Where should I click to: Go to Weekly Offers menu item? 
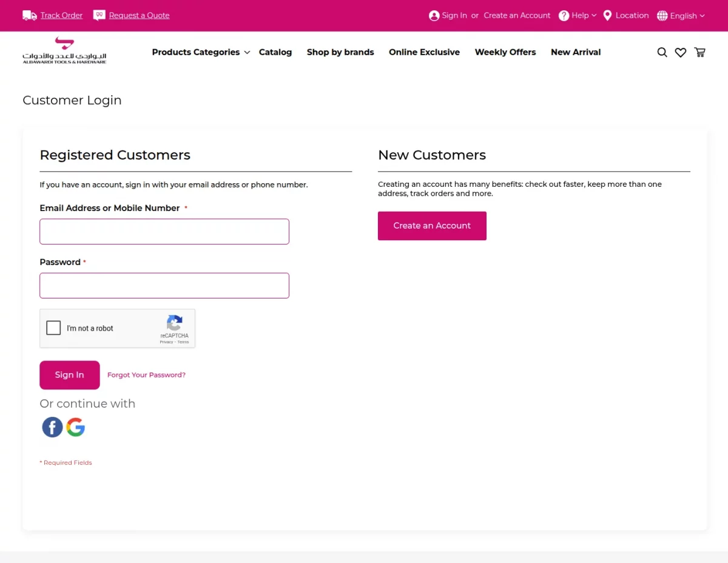tap(505, 52)
